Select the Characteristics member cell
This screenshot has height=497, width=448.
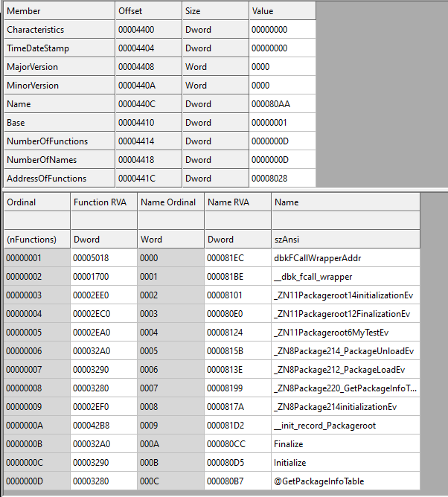tap(60, 30)
